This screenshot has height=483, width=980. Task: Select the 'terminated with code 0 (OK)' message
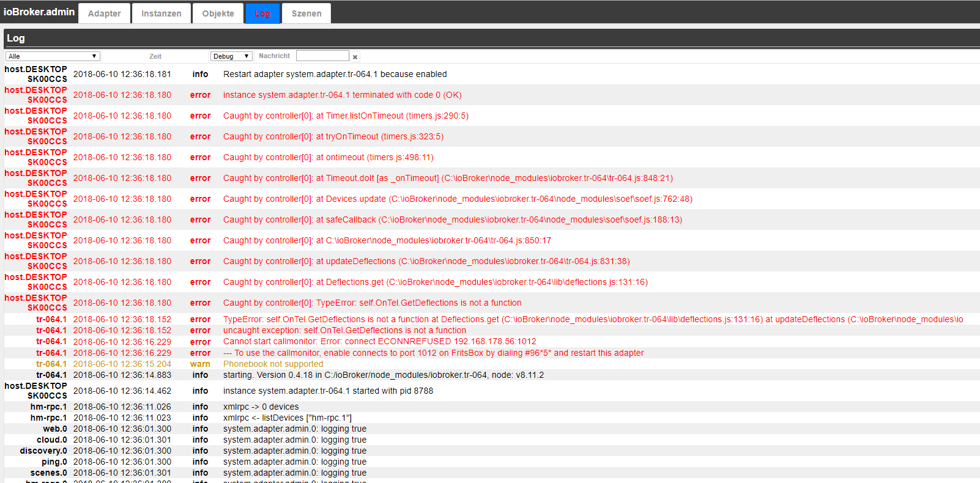point(343,95)
